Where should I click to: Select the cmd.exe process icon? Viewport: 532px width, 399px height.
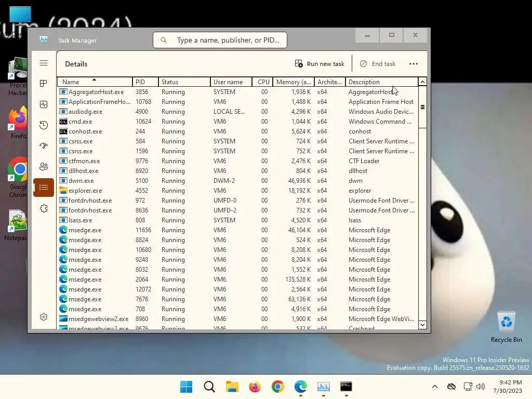click(63, 122)
